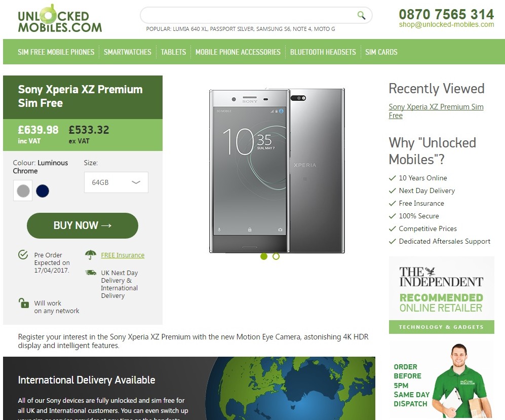Click the pre-order checkmark circle icon
505x420 pixels.
click(x=23, y=254)
